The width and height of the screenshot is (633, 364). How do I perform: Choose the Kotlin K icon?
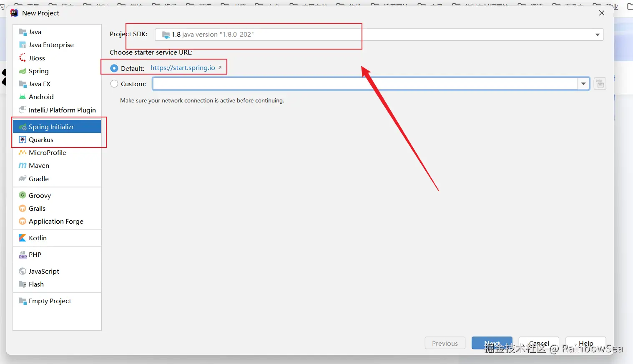[23, 238]
